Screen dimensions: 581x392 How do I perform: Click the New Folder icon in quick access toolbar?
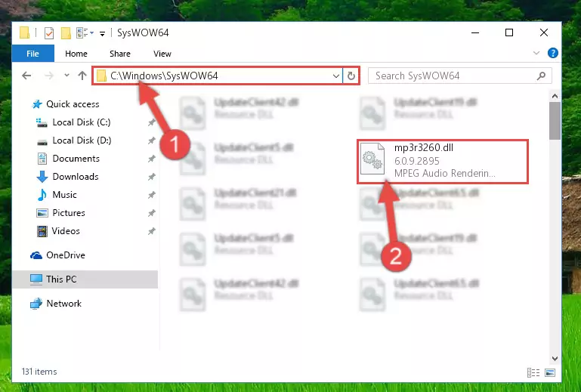tap(66, 33)
